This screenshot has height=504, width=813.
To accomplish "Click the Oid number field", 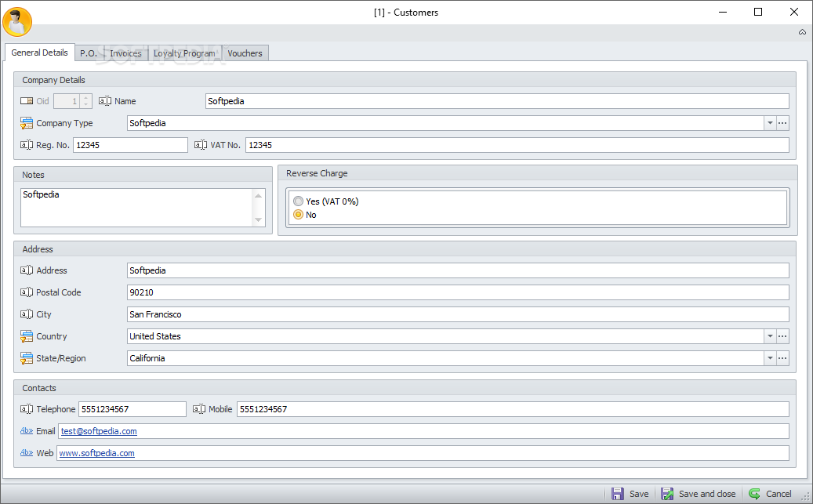I will (67, 101).
